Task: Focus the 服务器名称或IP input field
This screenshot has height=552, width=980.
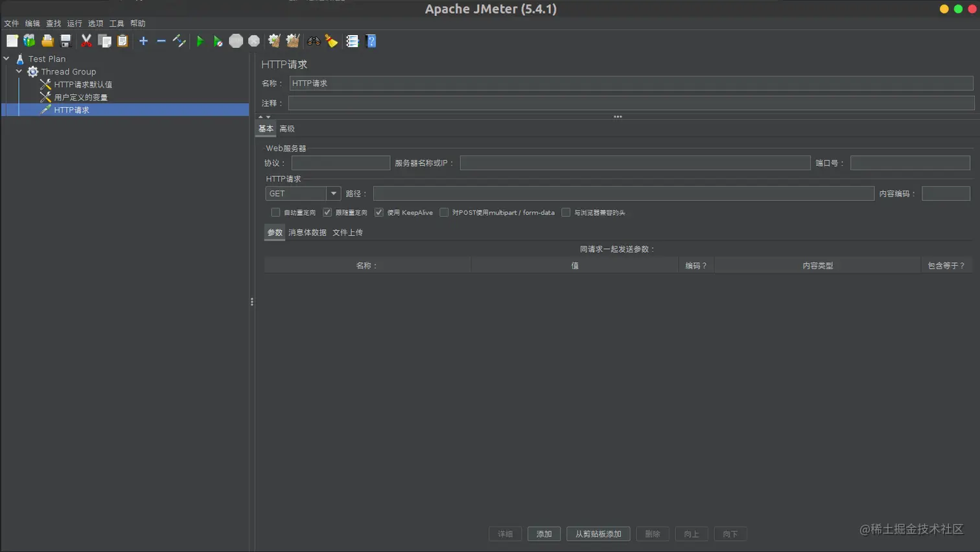Action: 635,163
